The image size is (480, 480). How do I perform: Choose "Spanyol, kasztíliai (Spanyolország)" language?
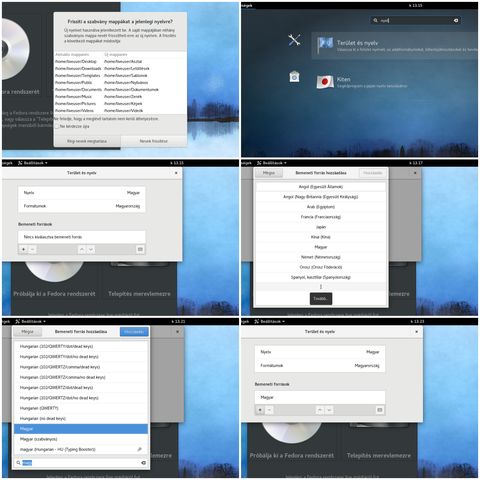(x=320, y=277)
